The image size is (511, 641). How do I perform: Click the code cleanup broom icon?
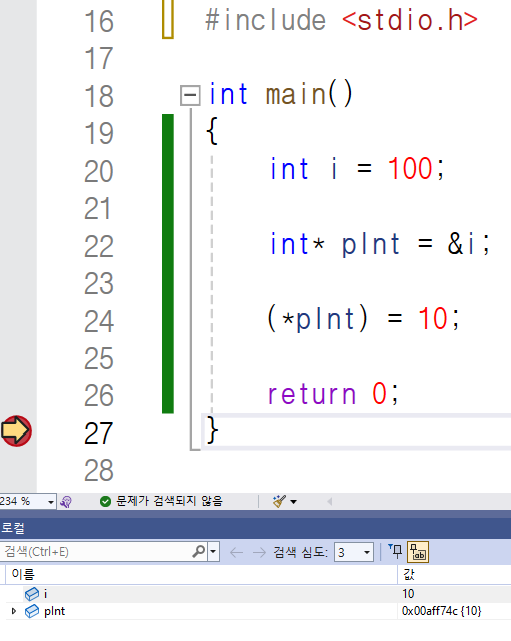tap(279, 501)
